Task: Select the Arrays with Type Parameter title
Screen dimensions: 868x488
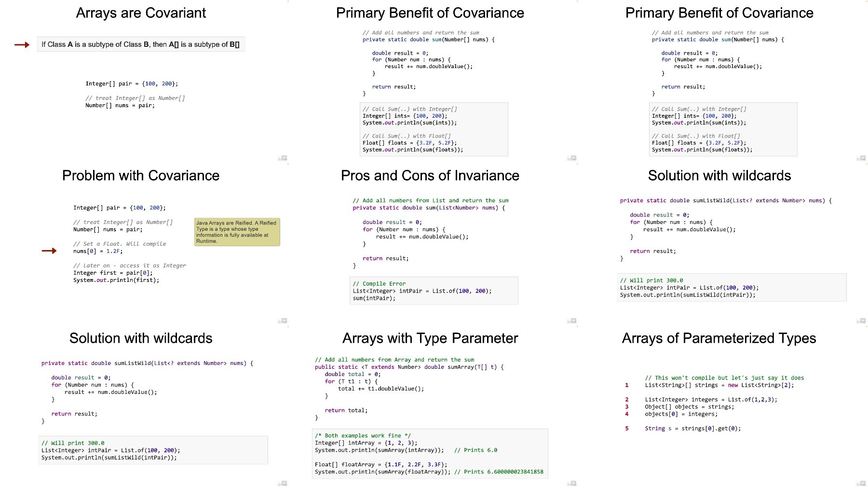Action: pyautogui.click(x=430, y=338)
